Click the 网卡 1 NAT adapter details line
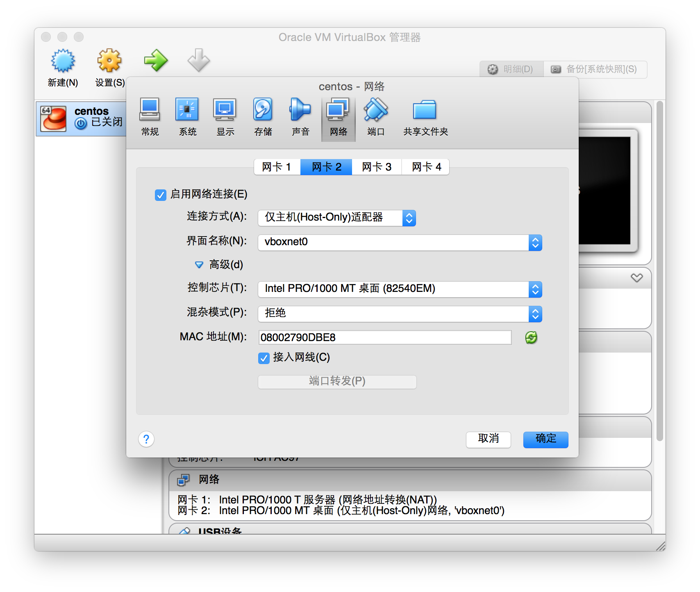The height and width of the screenshot is (592, 700). point(307,500)
